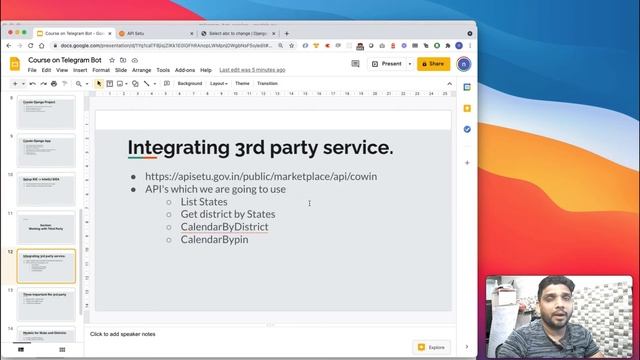
Task: Click the zoom magnifier tool
Action: pos(79,84)
